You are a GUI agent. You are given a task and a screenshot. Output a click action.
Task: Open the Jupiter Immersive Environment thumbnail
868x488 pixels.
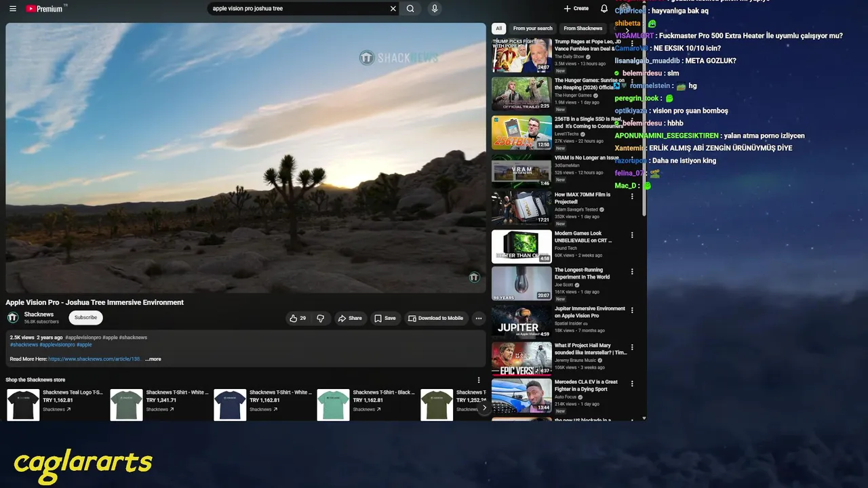(521, 322)
